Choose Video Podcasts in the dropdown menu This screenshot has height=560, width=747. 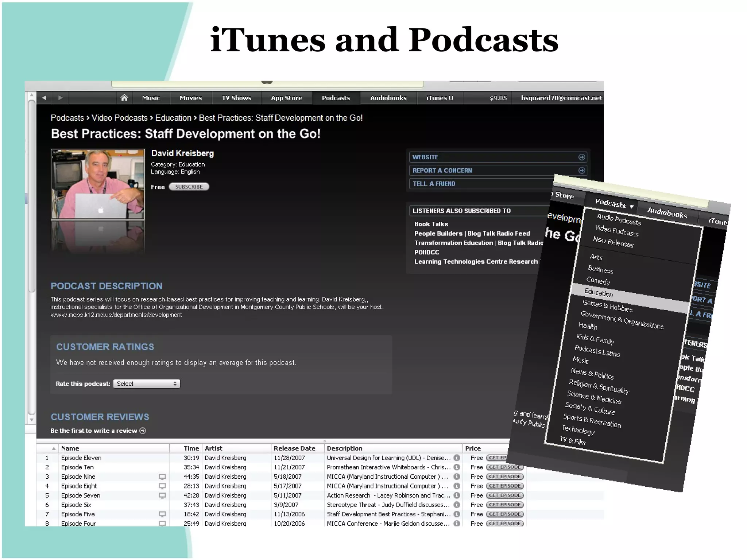[x=617, y=230]
